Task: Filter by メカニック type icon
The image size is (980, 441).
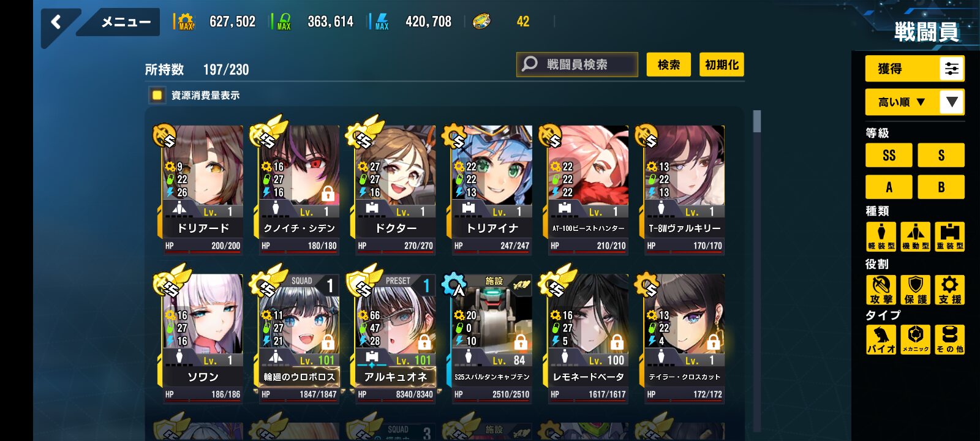Action: click(x=915, y=340)
